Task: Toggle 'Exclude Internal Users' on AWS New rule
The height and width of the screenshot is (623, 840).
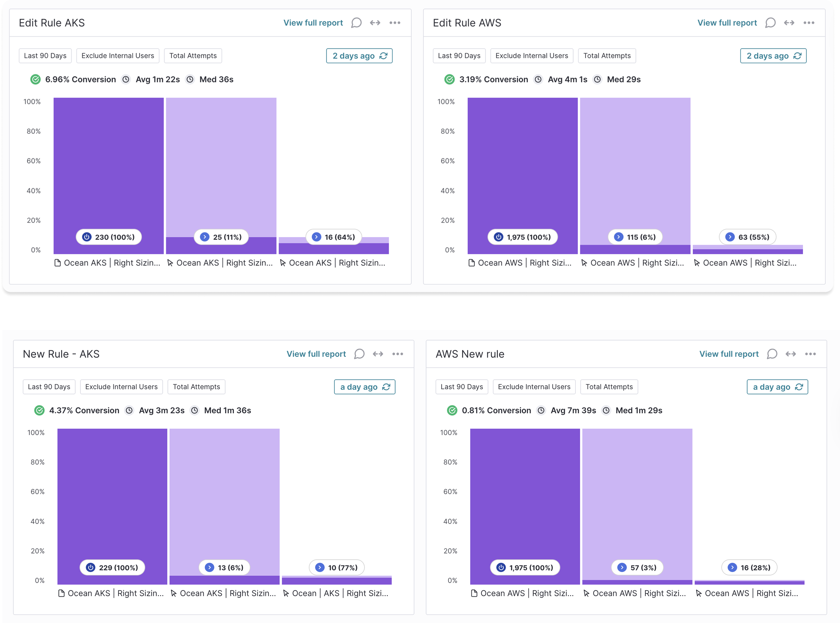Action: click(x=534, y=387)
